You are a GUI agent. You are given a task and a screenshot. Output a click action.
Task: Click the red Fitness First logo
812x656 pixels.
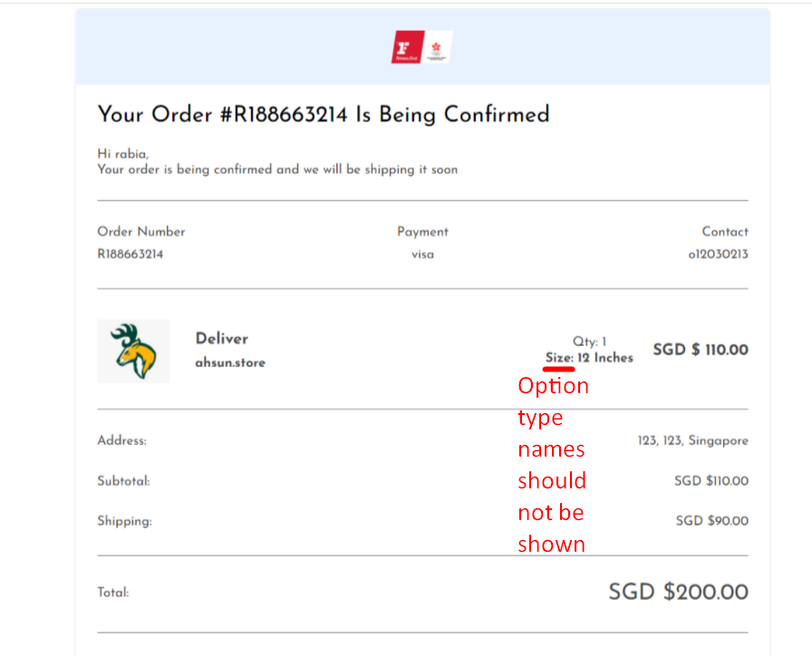(408, 47)
